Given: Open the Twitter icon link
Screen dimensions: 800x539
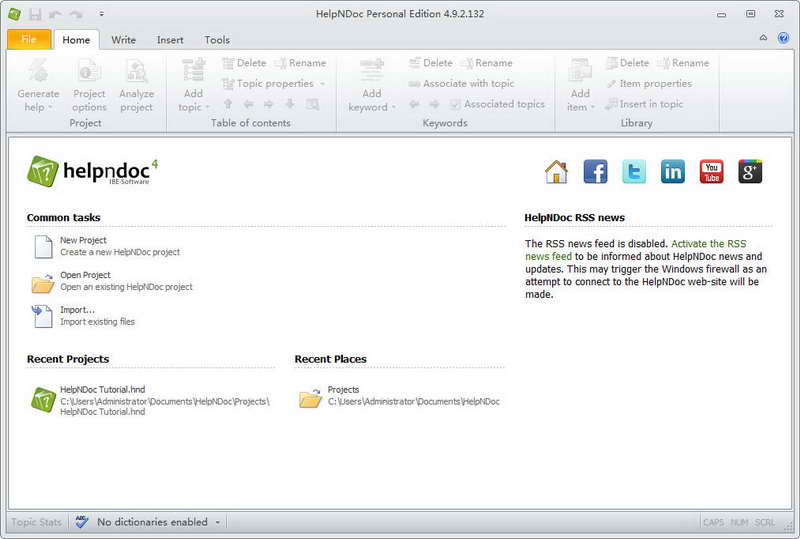Looking at the screenshot, I should (634, 172).
